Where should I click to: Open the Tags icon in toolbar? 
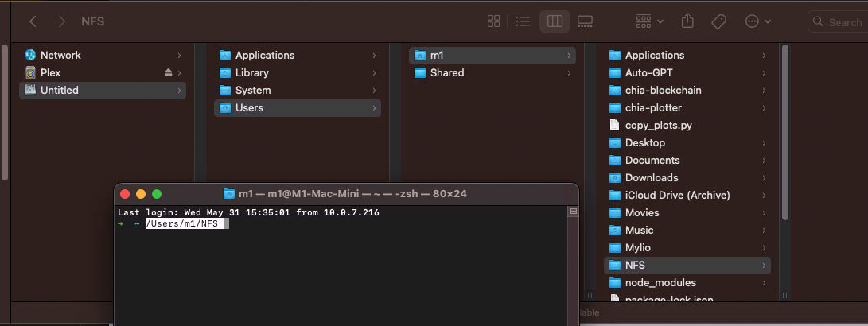point(718,21)
